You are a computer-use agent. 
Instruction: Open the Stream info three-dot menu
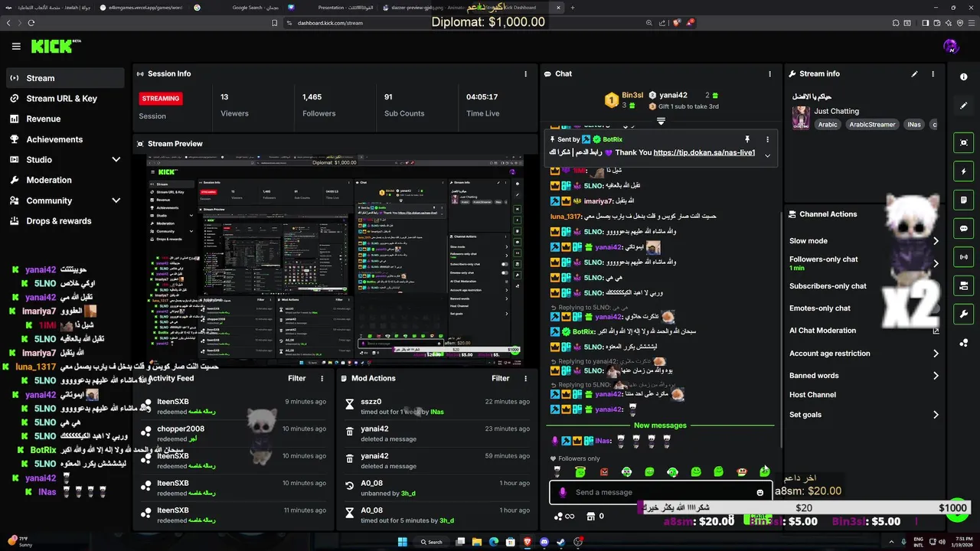click(x=933, y=74)
